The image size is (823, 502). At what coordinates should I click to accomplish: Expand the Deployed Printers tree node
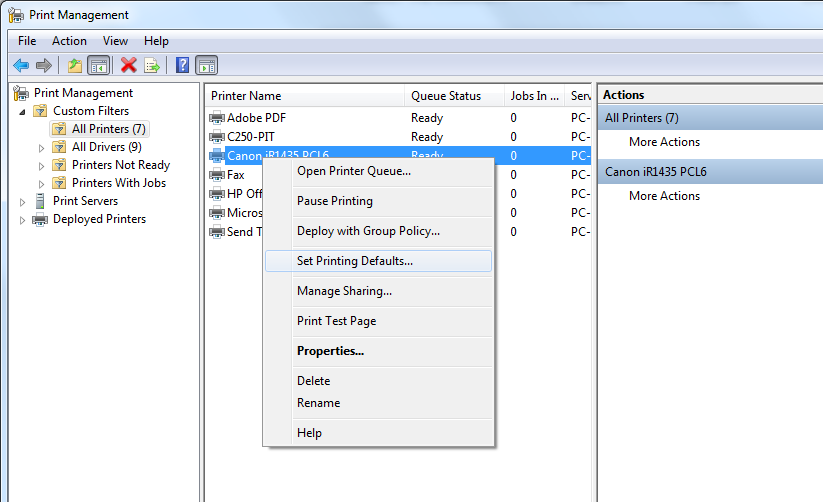23,220
